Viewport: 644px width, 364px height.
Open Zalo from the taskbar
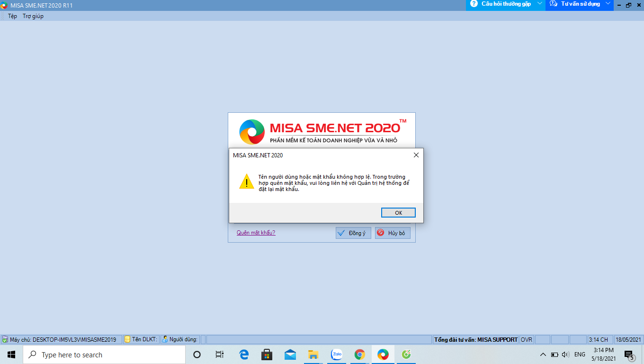pyautogui.click(x=337, y=355)
